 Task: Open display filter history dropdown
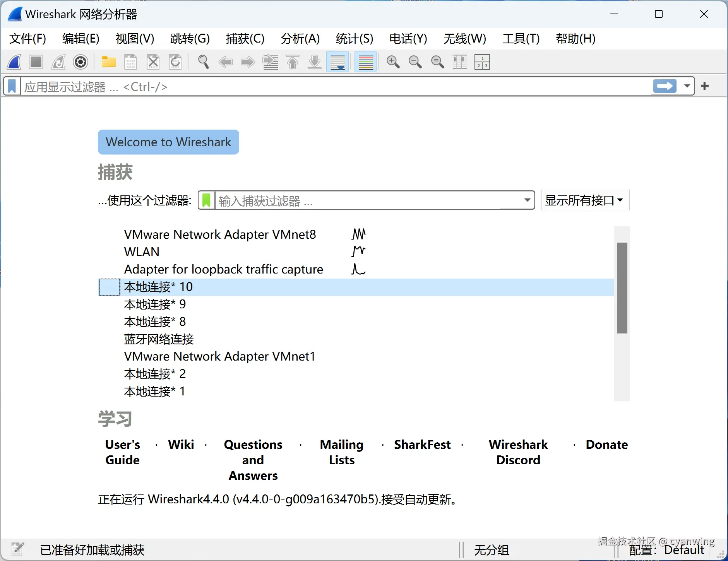pos(687,86)
